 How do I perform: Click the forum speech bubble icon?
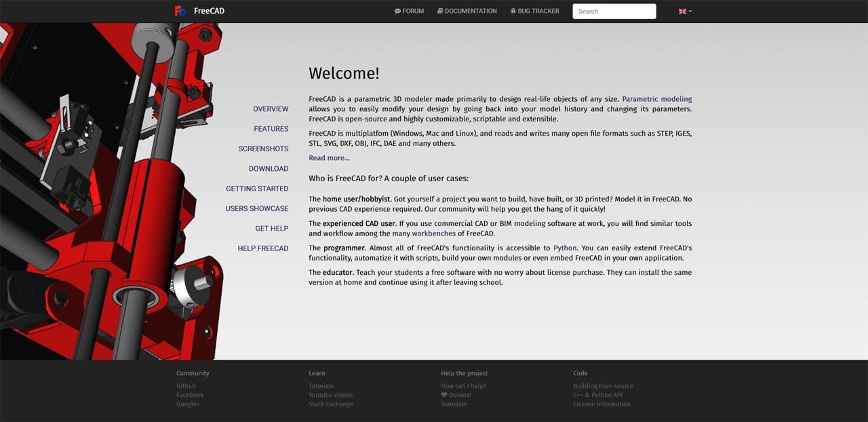click(x=397, y=12)
